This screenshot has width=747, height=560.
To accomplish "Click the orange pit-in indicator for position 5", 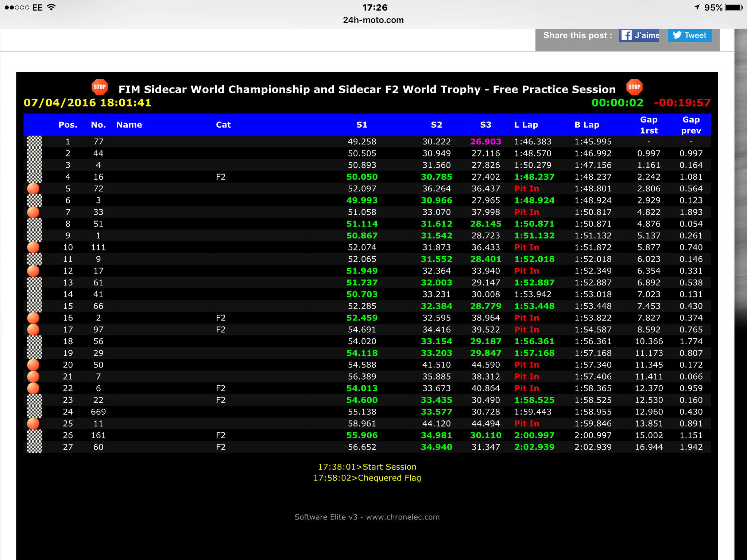I will pyautogui.click(x=33, y=188).
